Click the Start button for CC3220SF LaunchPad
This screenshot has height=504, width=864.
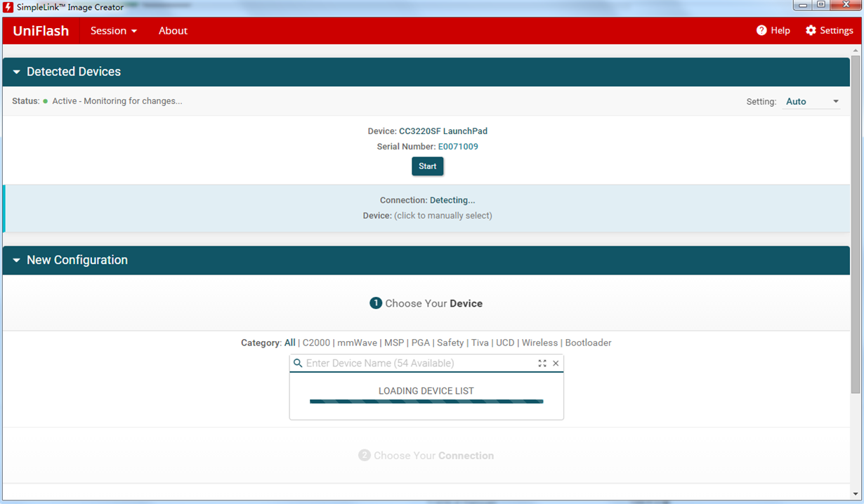(428, 166)
